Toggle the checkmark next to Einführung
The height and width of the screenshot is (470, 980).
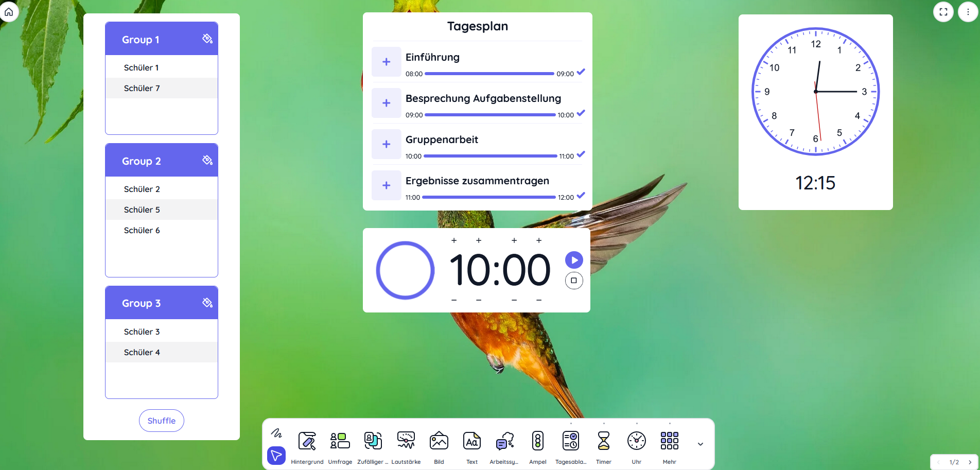tap(581, 72)
